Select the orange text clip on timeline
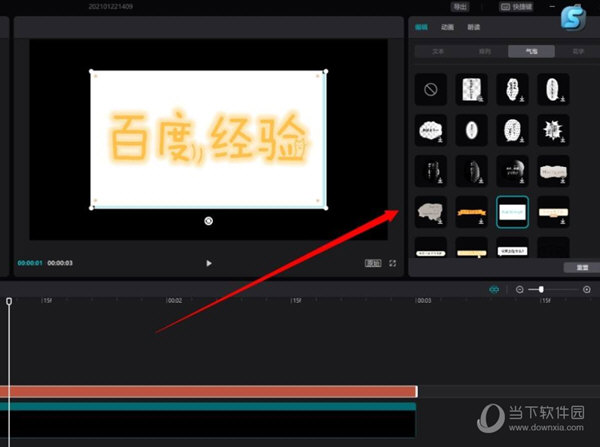This screenshot has height=447, width=600. (209, 392)
